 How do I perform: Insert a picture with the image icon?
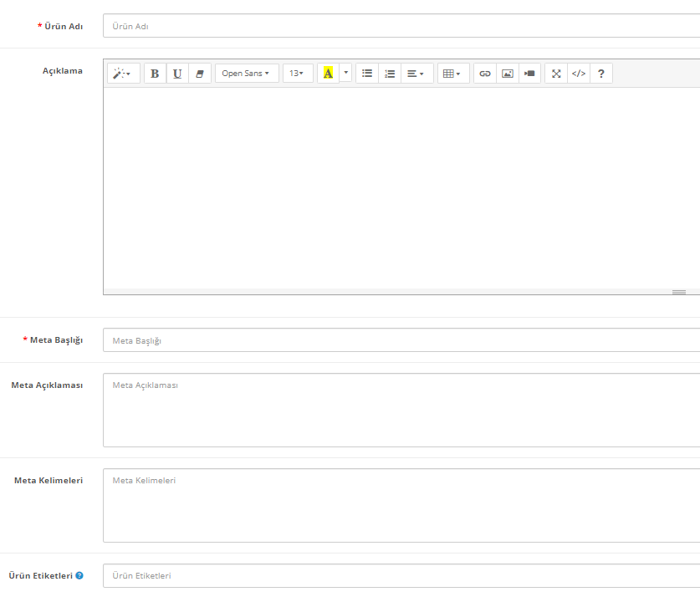tap(508, 74)
